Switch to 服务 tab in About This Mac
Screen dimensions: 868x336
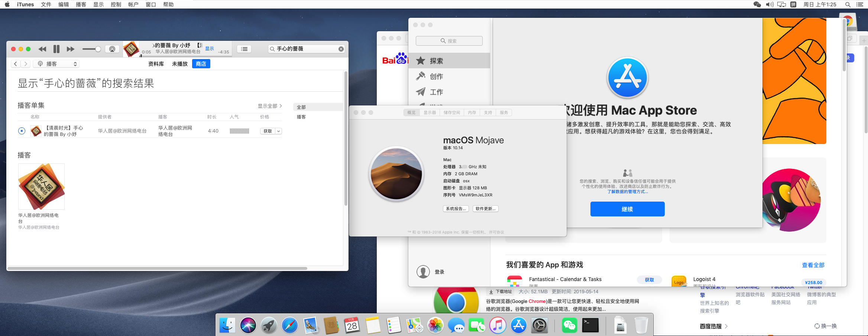coord(504,112)
